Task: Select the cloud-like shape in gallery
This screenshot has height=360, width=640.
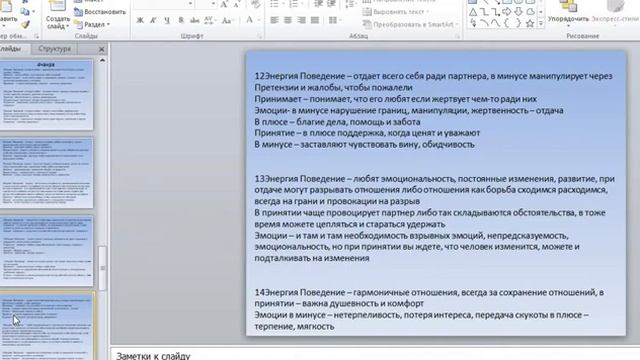Action: click(530, 12)
